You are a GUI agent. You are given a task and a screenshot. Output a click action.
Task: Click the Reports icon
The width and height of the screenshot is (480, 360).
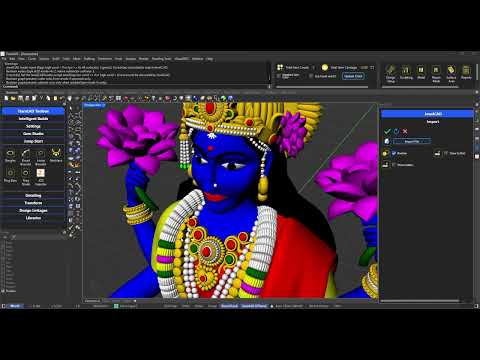(466, 71)
